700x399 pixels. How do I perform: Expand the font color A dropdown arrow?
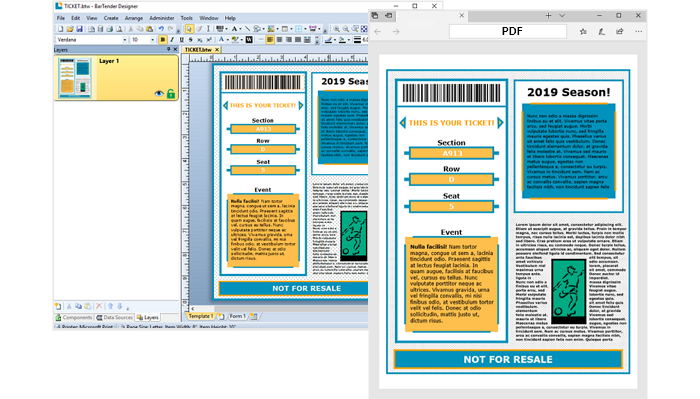pos(227,40)
